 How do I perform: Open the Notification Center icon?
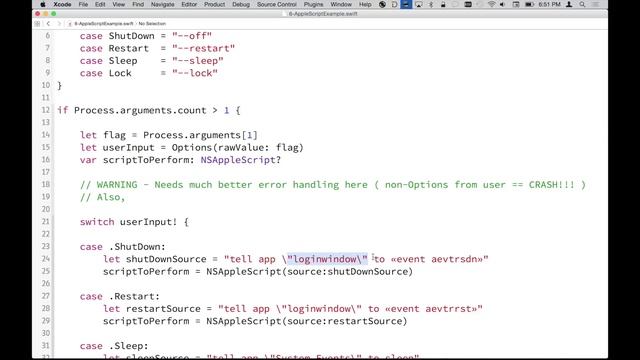(596, 4)
